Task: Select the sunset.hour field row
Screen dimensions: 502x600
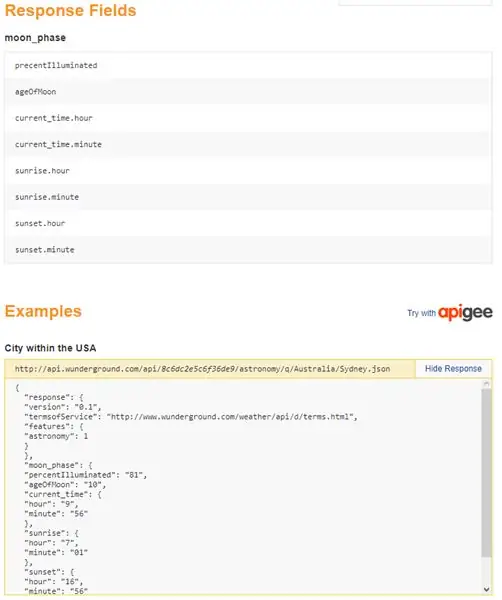Action: tap(248, 223)
